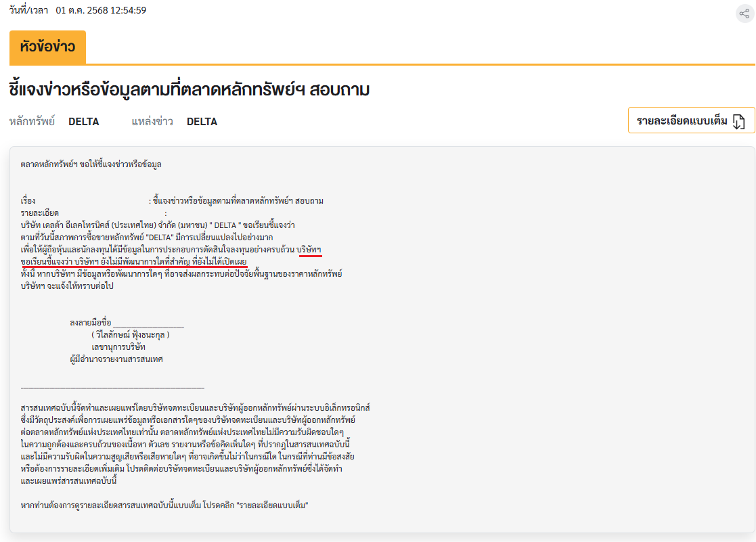Click DELTA next to หลักทรัพย์ label
This screenshot has height=542, width=756.
click(84, 122)
